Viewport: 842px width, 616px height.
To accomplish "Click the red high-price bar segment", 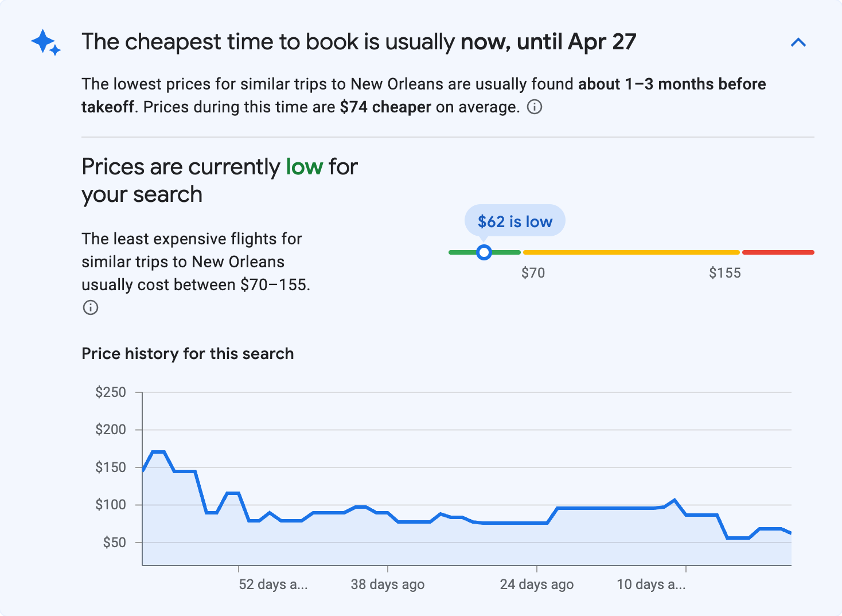I will [778, 252].
